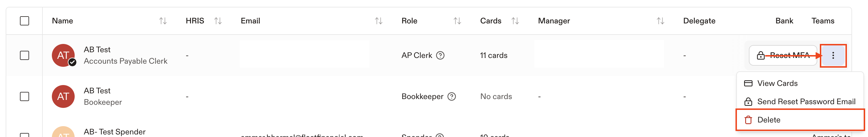Click the Reset MFA button
The height and width of the screenshot is (137, 868).
tap(783, 55)
